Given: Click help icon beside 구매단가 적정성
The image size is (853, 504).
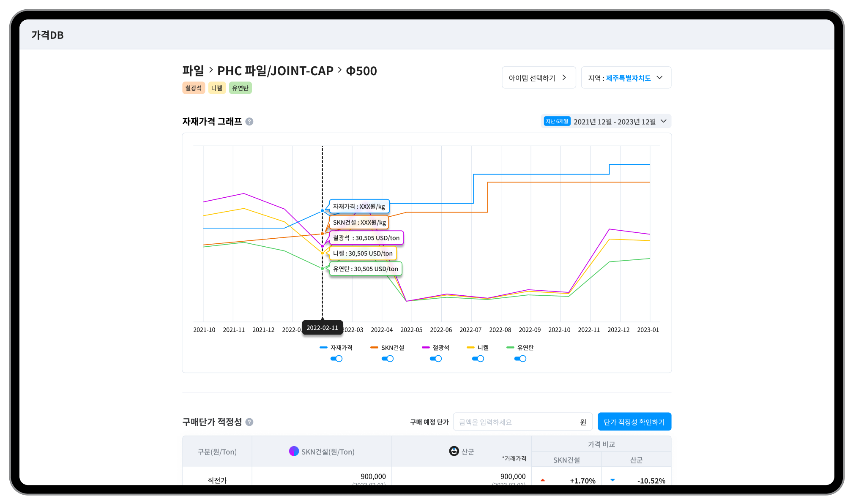Looking at the screenshot, I should click(x=249, y=422).
